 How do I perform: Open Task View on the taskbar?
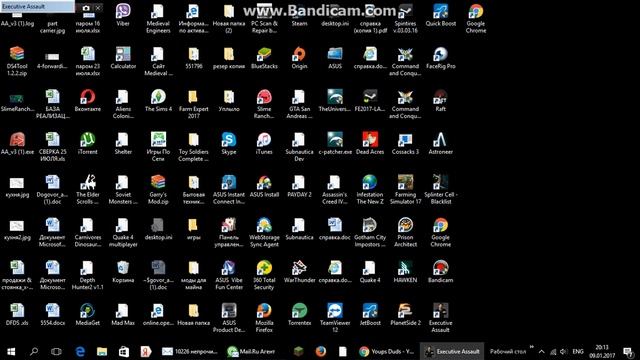[x=56, y=351]
